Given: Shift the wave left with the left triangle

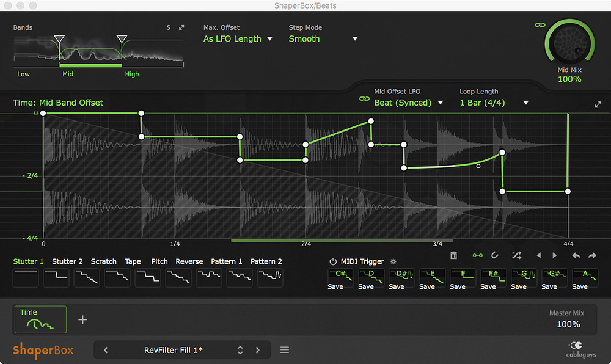Looking at the screenshot, I should point(539,255).
